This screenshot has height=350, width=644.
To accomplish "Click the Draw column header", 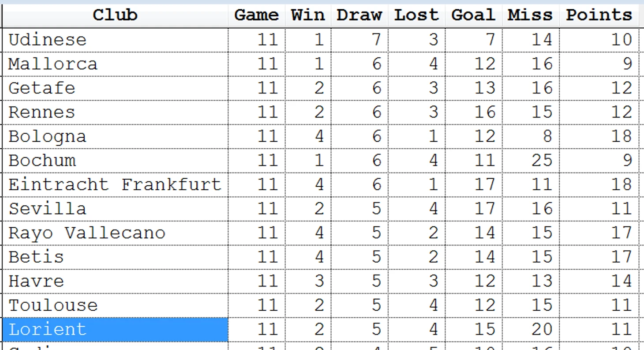I will click(359, 15).
